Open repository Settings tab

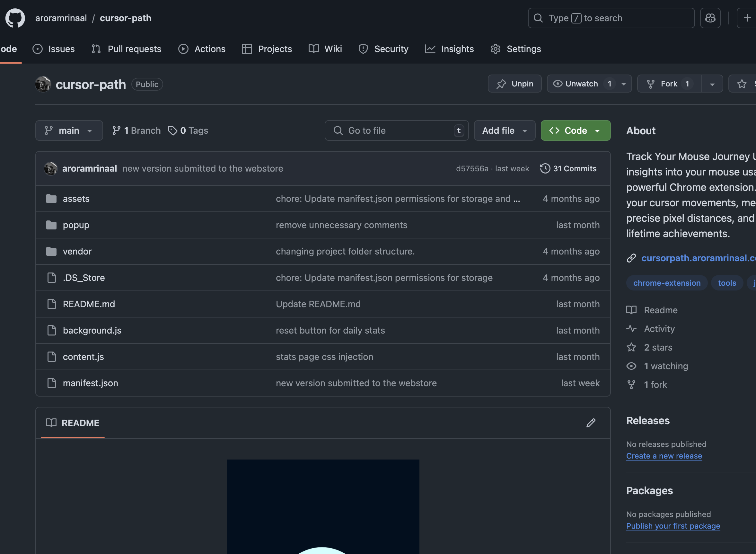516,49
